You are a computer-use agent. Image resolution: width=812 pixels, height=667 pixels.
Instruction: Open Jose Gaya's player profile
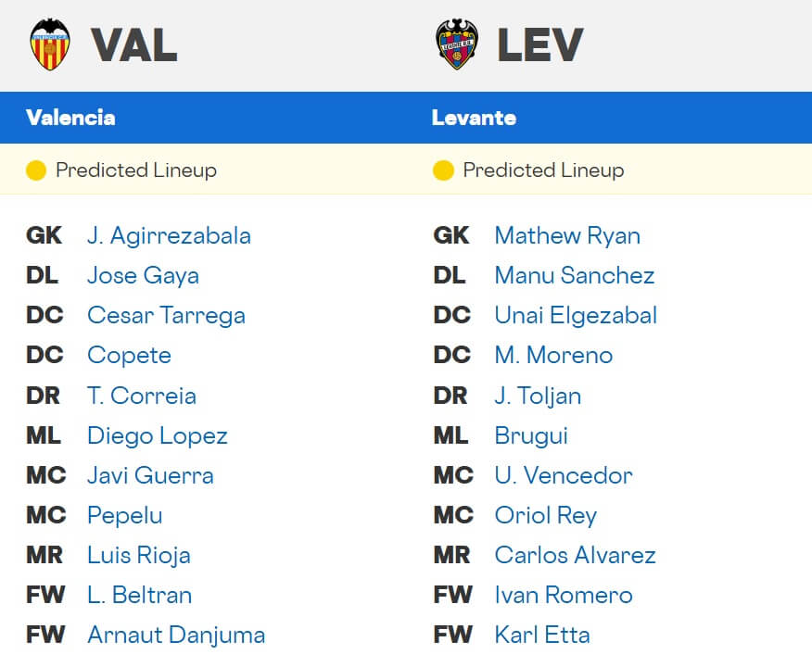click(x=143, y=275)
